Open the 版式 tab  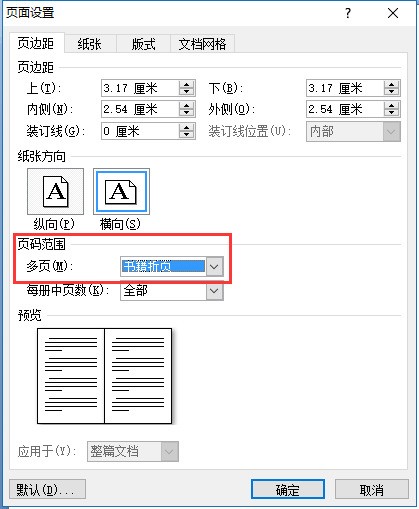143,44
